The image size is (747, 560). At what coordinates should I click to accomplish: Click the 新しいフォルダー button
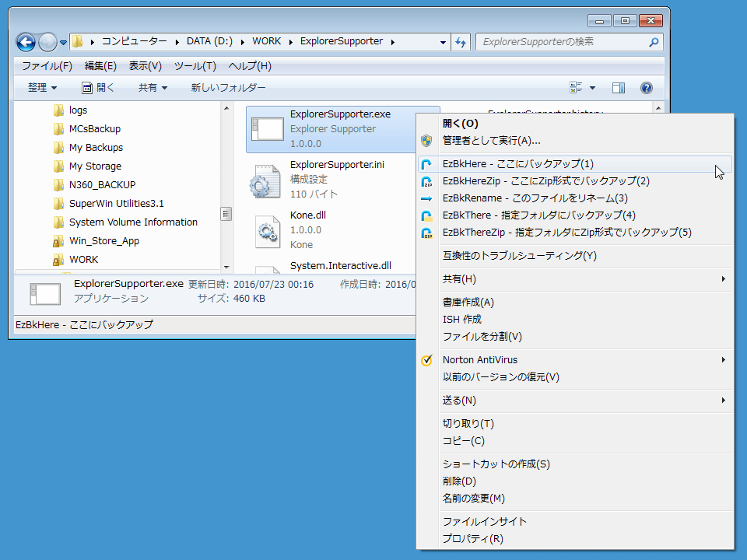pyautogui.click(x=229, y=88)
